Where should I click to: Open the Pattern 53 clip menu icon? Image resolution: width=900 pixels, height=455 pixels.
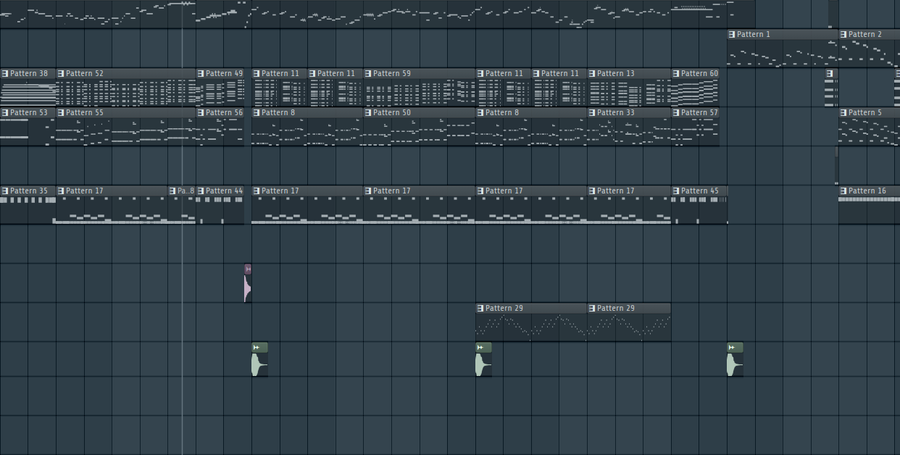pos(5,112)
